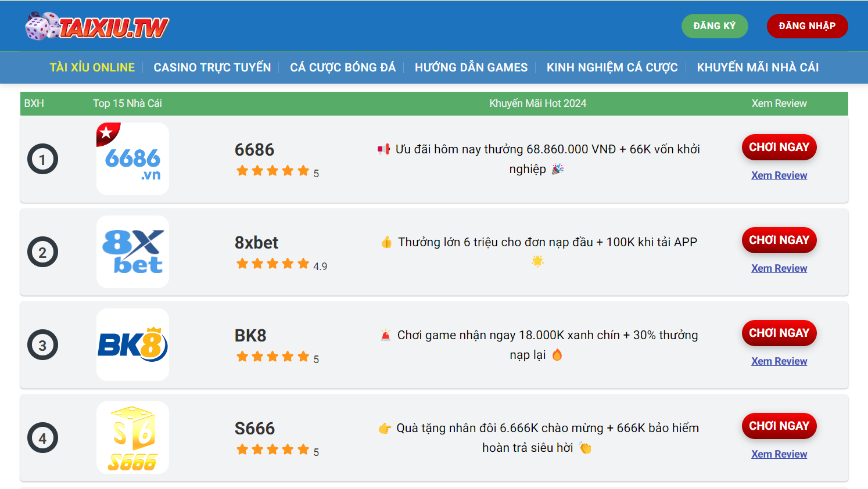The width and height of the screenshot is (868, 489).
Task: Click the 8xbet casino name text
Action: click(x=256, y=243)
